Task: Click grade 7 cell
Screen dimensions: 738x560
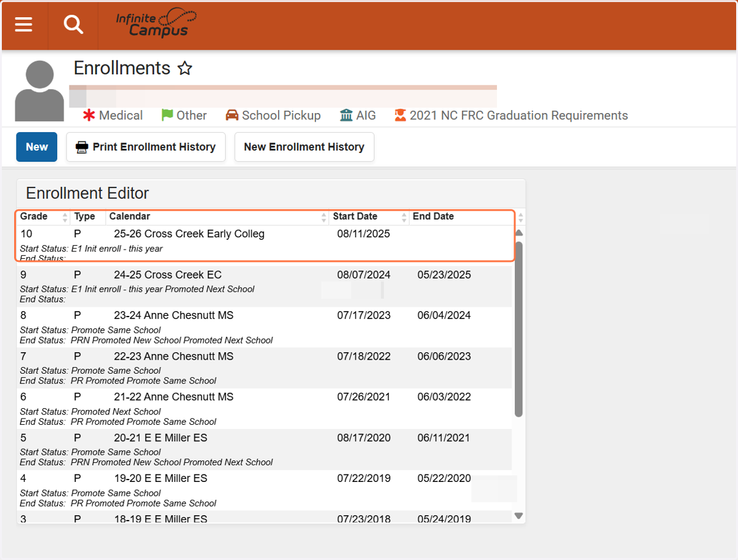Action: tap(23, 357)
